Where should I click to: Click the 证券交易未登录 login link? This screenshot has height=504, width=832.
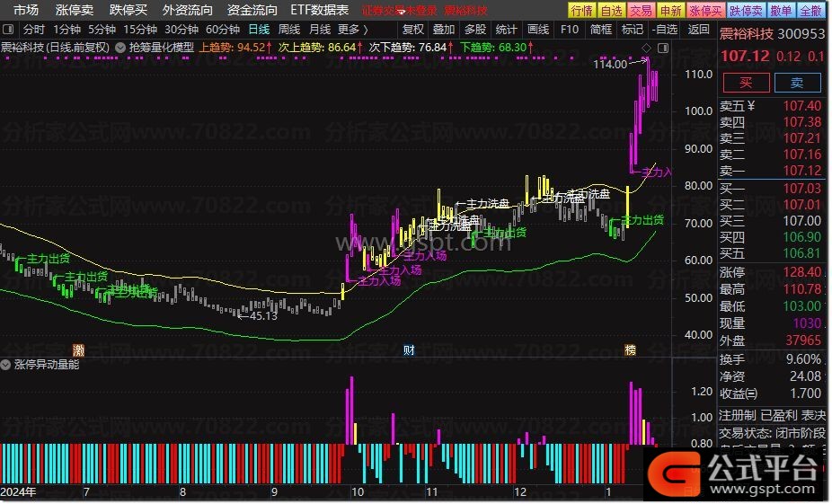click(x=400, y=10)
